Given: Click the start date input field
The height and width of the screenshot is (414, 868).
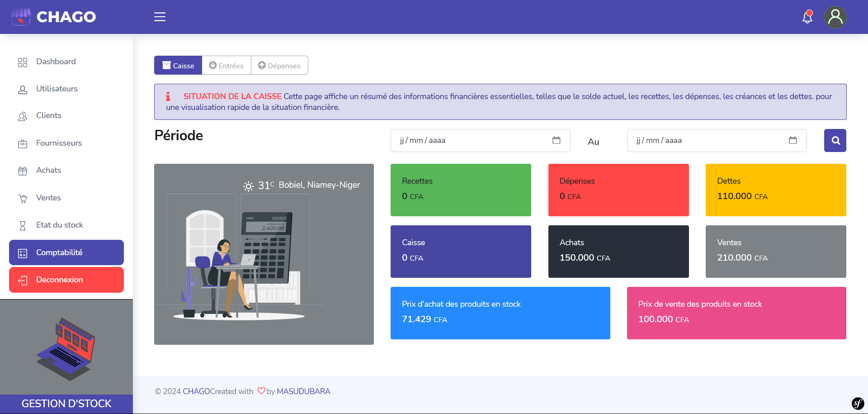Looking at the screenshot, I should [470, 140].
